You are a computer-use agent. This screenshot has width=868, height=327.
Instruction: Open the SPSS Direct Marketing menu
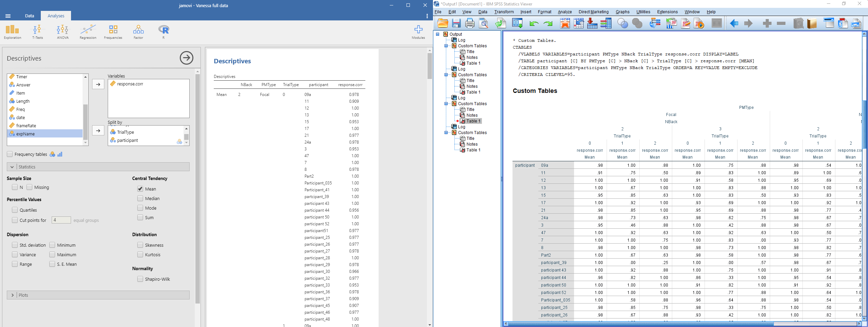coord(593,12)
